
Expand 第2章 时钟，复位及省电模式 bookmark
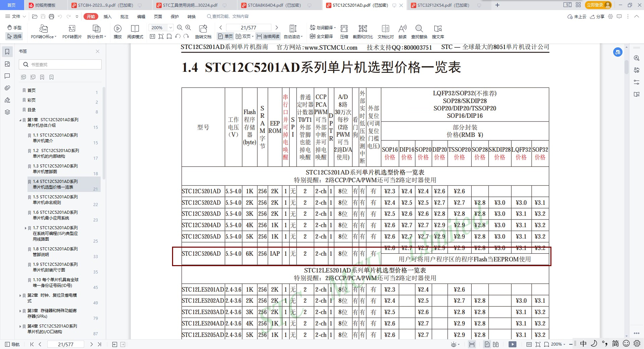coord(20,295)
